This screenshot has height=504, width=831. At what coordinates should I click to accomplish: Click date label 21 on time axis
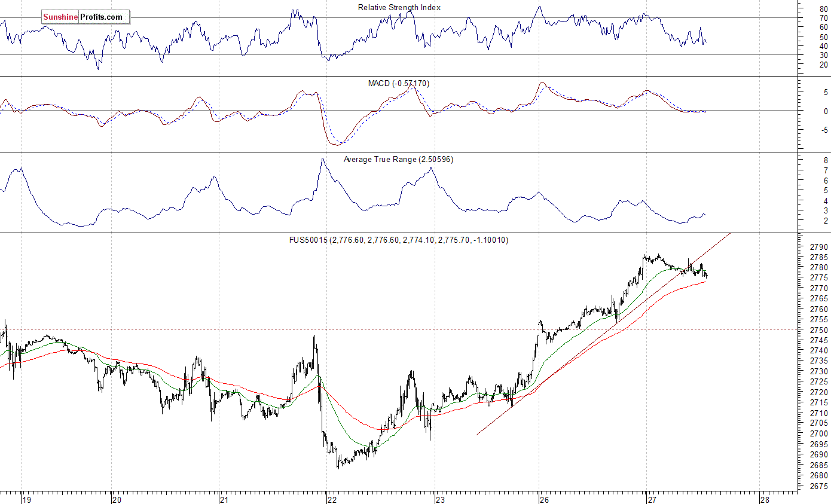[x=224, y=499]
